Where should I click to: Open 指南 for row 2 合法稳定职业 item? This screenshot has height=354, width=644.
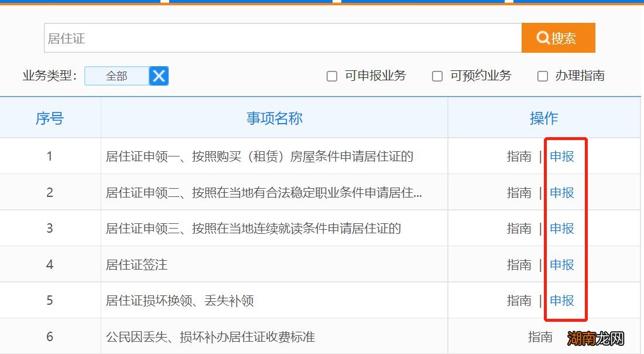click(x=519, y=192)
